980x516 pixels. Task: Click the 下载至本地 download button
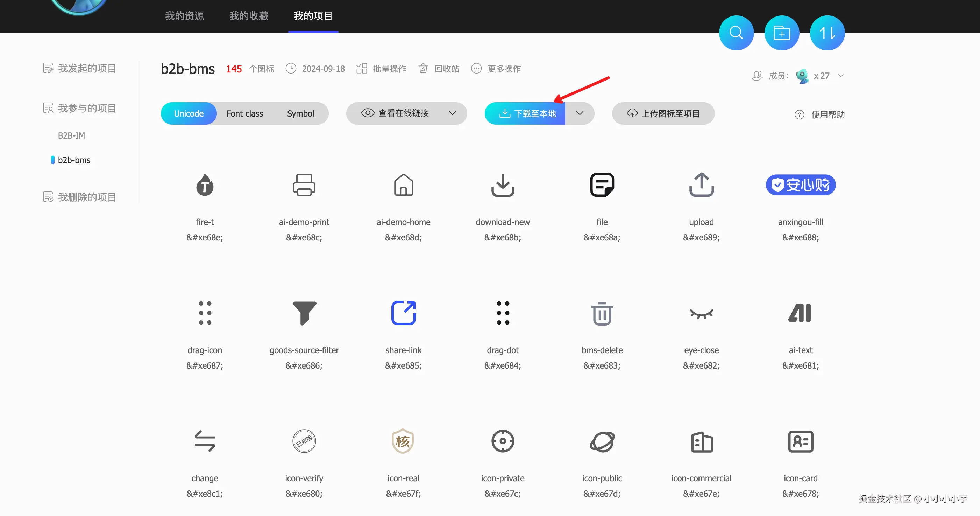(x=525, y=113)
